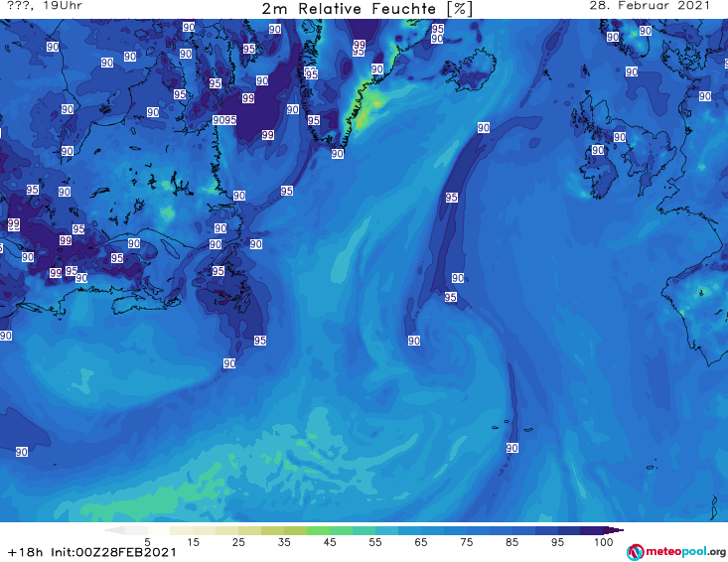Screen dimensions: 728x562
Task: Click the "65" label on the colour scale
Action: 421,542
